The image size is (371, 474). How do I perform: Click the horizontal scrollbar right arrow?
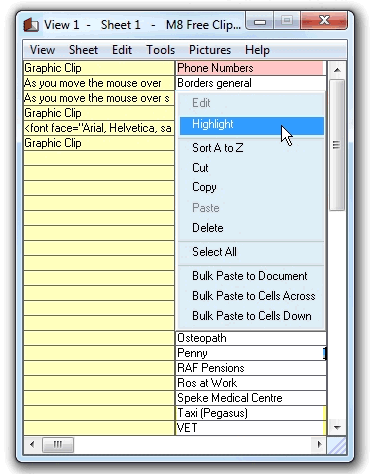click(319, 444)
